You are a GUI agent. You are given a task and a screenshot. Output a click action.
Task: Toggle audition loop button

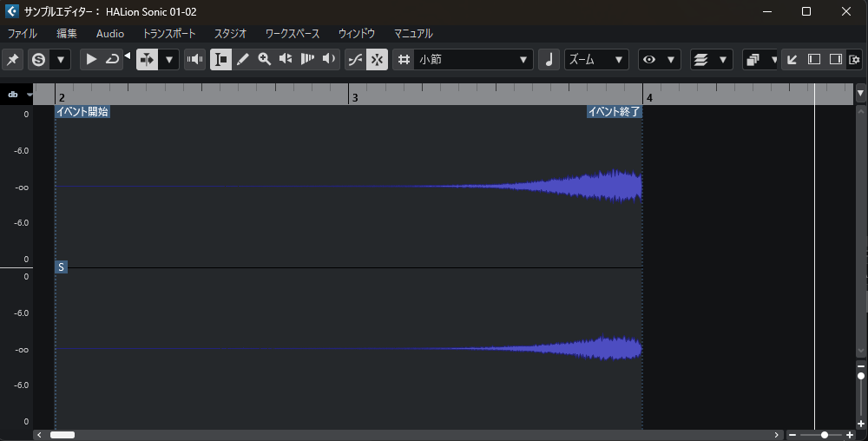pyautogui.click(x=112, y=59)
